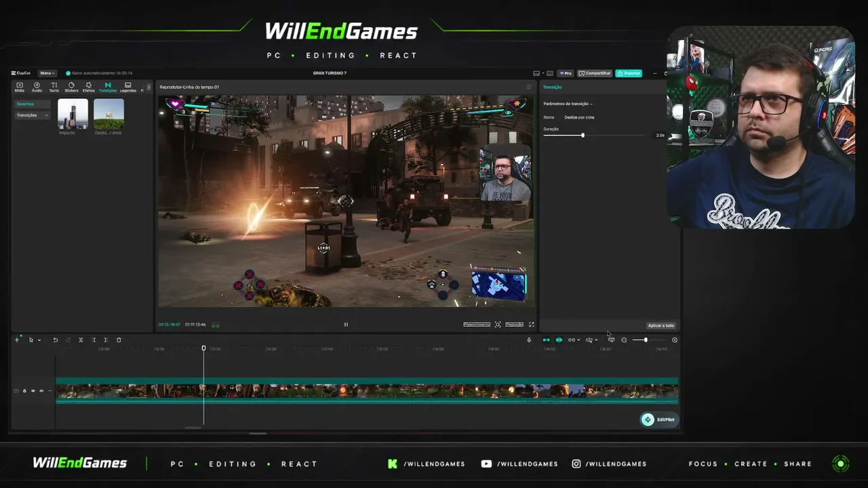Open the Proporção aspect ratio button
The image size is (868, 488).
(514, 325)
